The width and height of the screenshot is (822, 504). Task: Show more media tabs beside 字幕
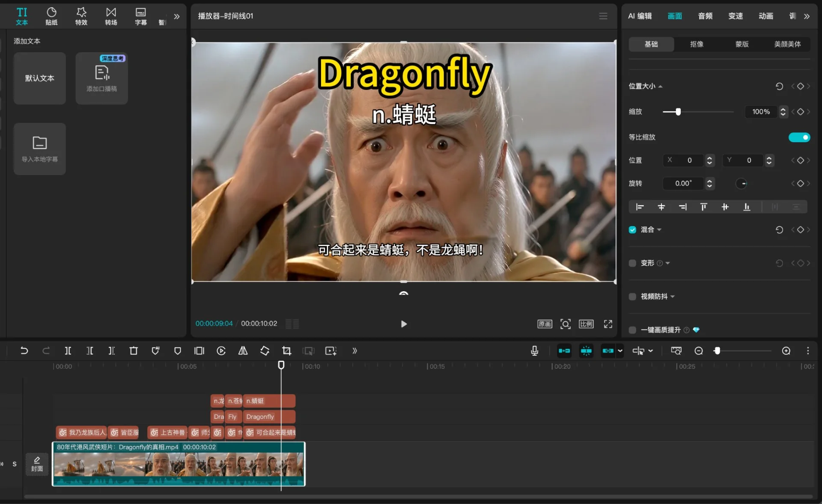click(176, 17)
